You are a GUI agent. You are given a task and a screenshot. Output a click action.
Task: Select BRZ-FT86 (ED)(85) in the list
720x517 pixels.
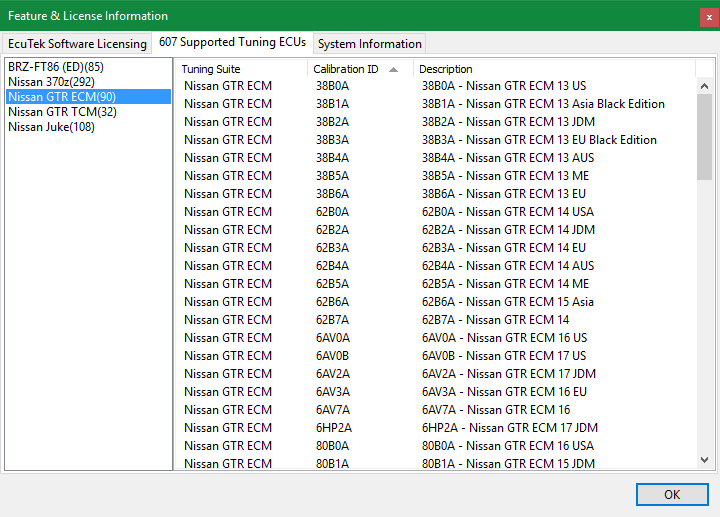pos(56,67)
